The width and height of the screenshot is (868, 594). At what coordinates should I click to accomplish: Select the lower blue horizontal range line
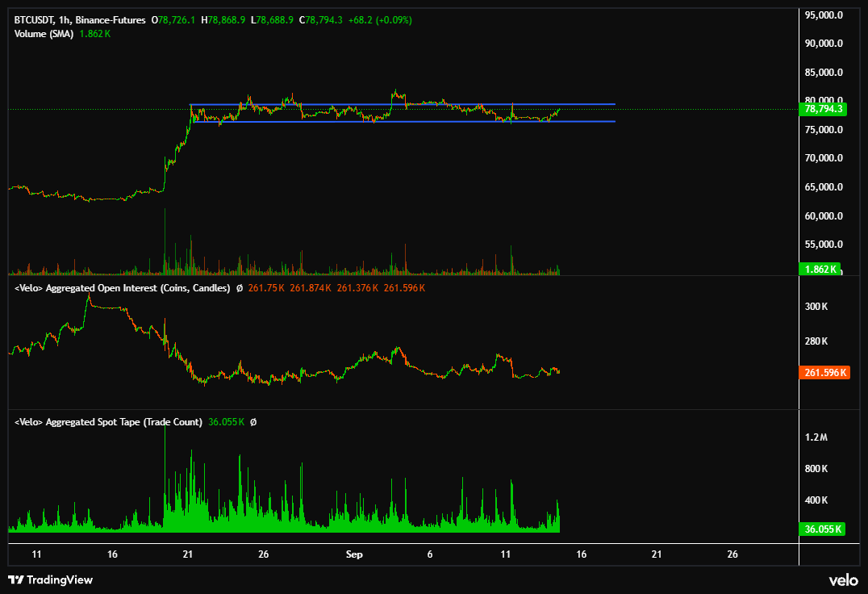404,121
